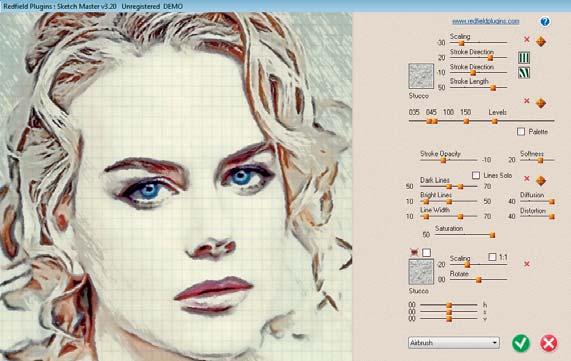Click the Diffusion slider handle

pyautogui.click(x=552, y=201)
